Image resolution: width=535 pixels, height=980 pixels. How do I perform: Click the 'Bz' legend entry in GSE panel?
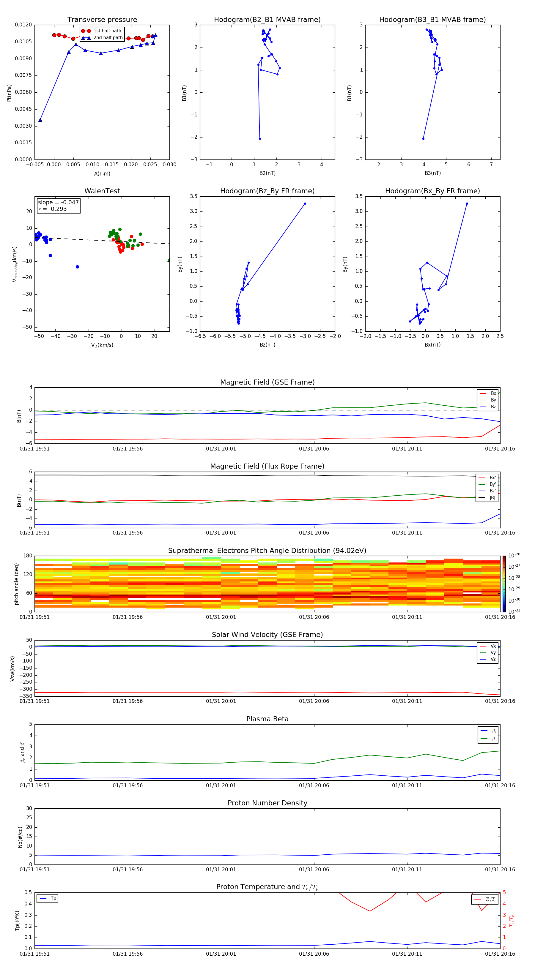488,407
